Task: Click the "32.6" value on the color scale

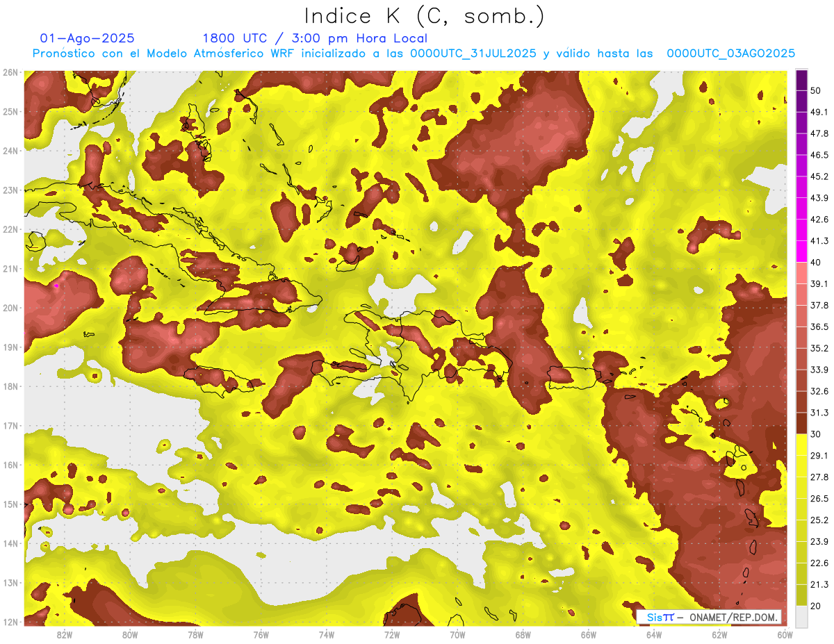Action: point(819,391)
